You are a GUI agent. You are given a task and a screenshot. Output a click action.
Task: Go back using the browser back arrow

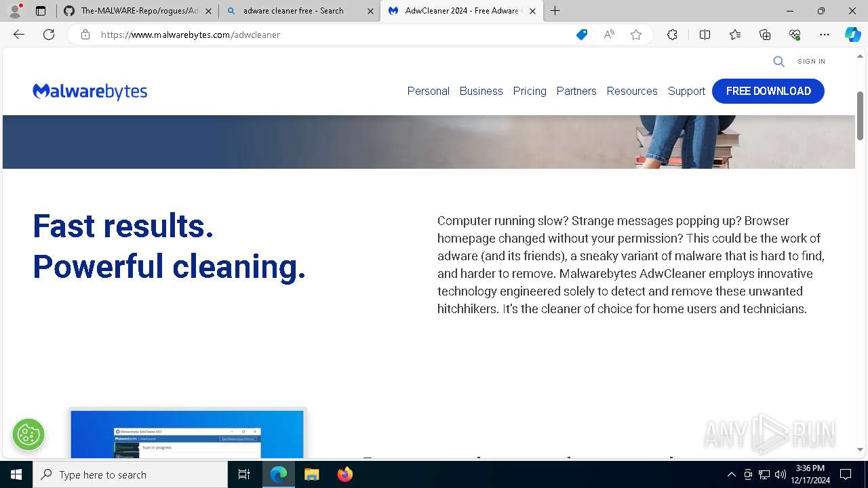[19, 35]
